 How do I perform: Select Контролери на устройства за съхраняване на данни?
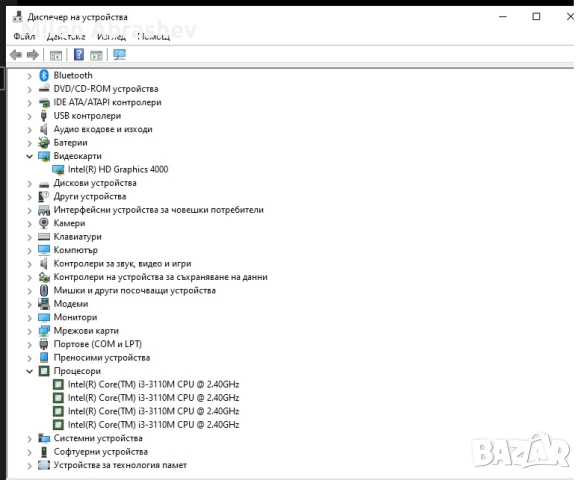pos(160,277)
